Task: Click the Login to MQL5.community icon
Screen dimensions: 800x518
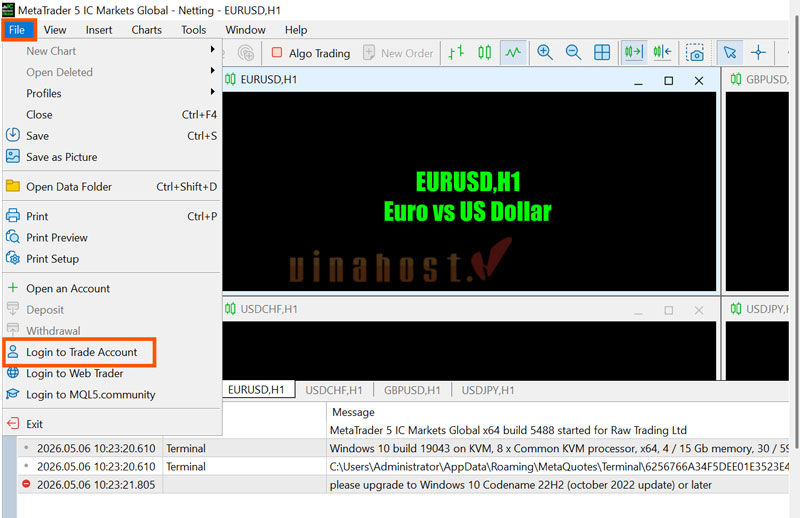Action: pyautogui.click(x=13, y=394)
